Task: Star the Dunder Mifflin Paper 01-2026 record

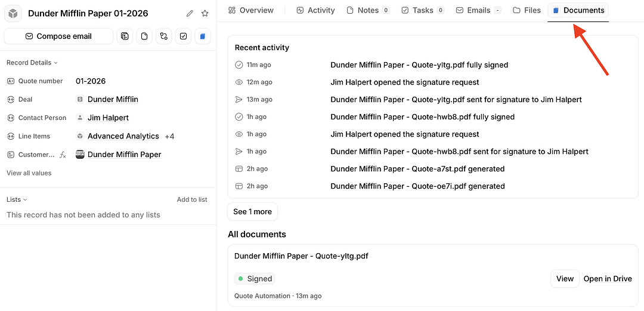Action: pyautogui.click(x=205, y=14)
